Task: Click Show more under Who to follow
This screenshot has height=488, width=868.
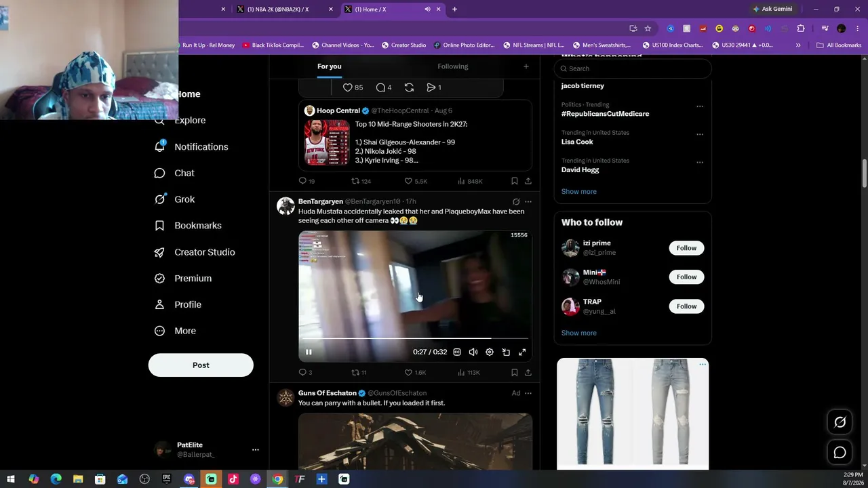Action: [x=579, y=333]
